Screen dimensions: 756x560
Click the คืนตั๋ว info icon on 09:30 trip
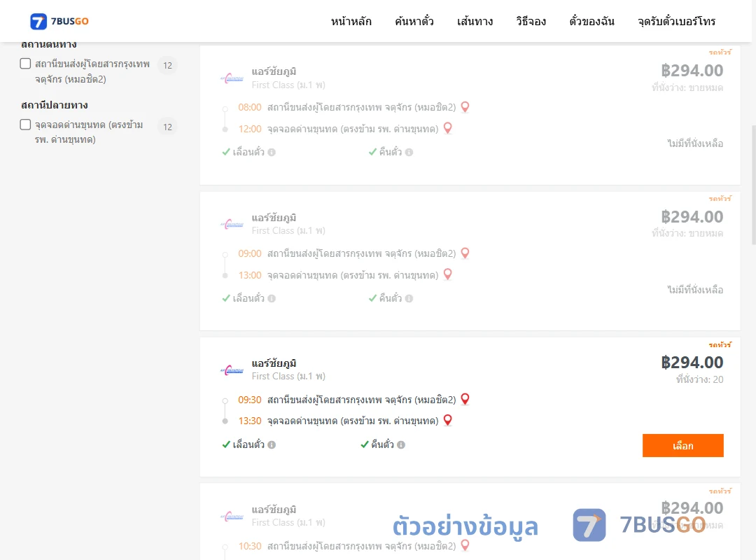400,444
